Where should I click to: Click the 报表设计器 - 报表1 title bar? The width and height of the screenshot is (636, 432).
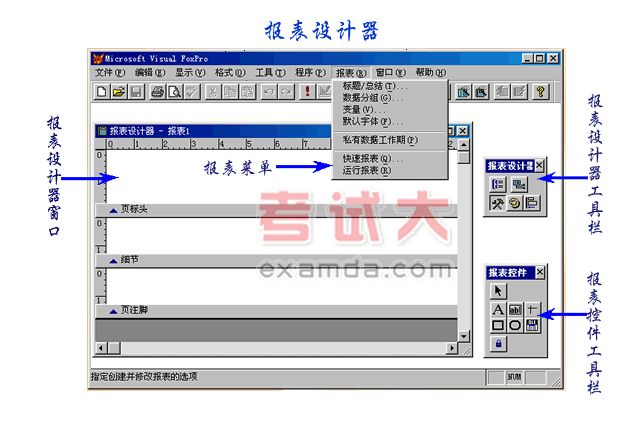(x=213, y=131)
